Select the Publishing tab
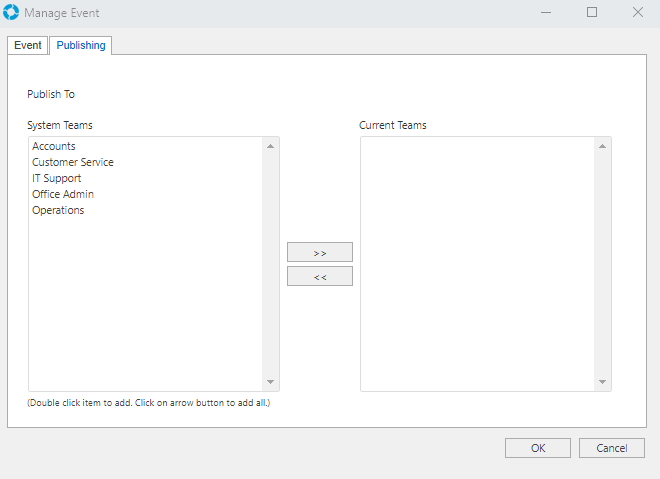 [81, 46]
